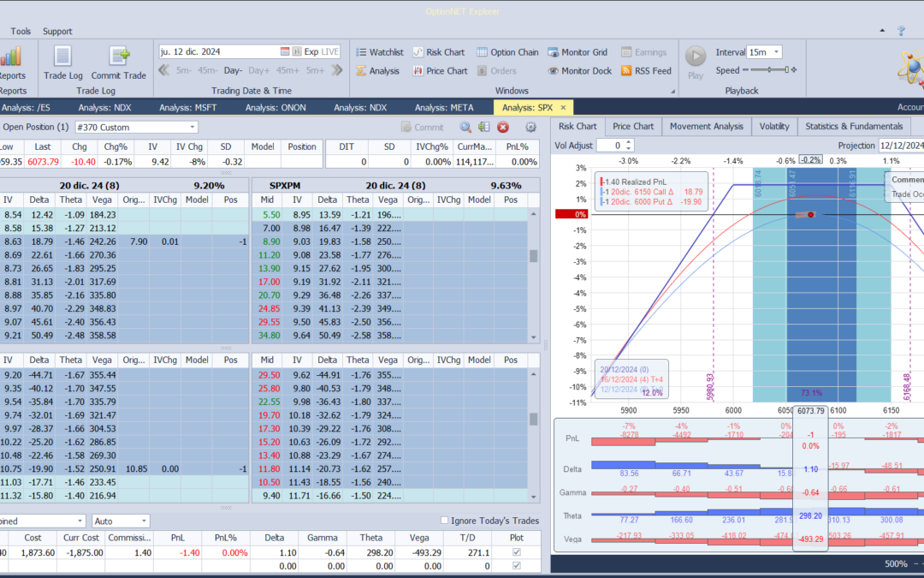Open the RSS Feed window
Image resolution: width=924 pixels, height=578 pixels.
pos(646,71)
